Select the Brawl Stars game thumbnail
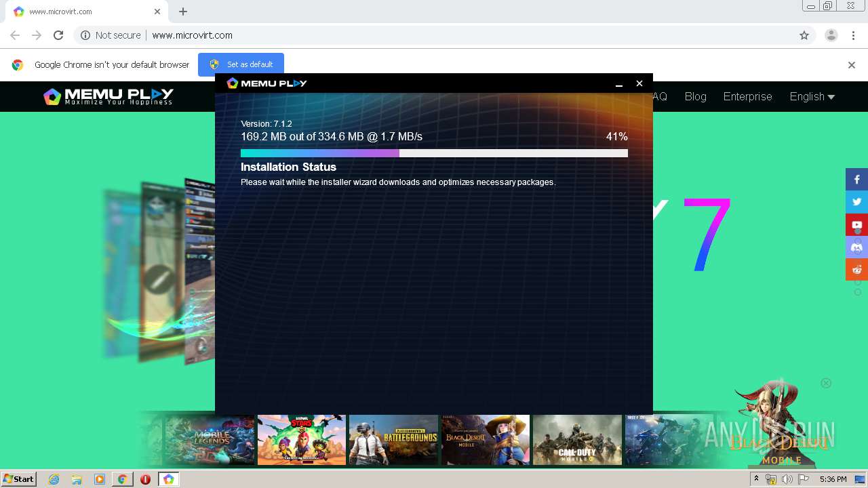 pyautogui.click(x=302, y=440)
